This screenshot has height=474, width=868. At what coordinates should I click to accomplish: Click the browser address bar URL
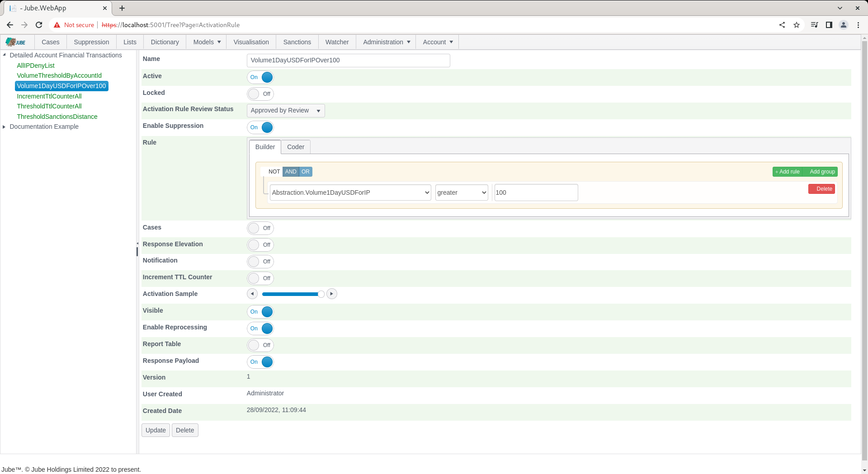tap(170, 25)
